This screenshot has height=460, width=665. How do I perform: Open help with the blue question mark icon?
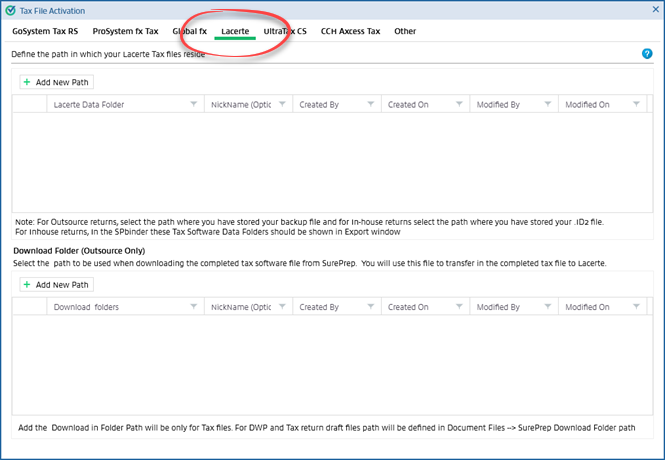click(x=647, y=54)
